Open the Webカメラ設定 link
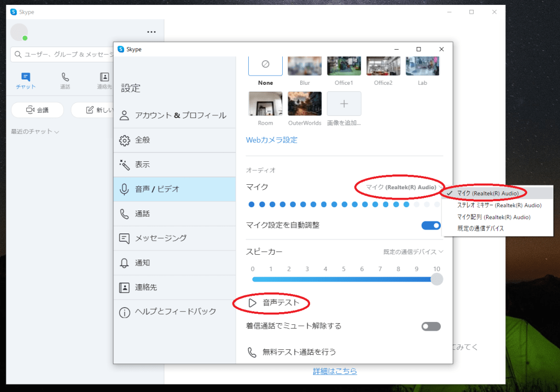Screen dimensions: 560x392 272,140
